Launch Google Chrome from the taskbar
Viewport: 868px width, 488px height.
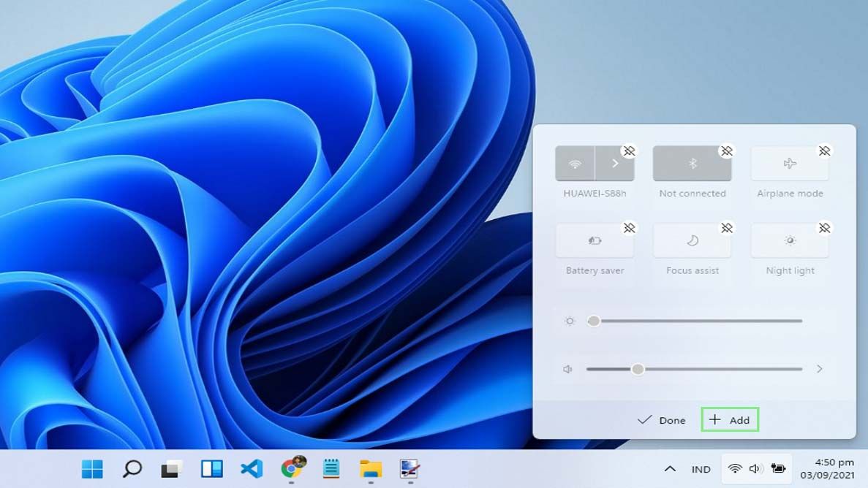(x=292, y=469)
